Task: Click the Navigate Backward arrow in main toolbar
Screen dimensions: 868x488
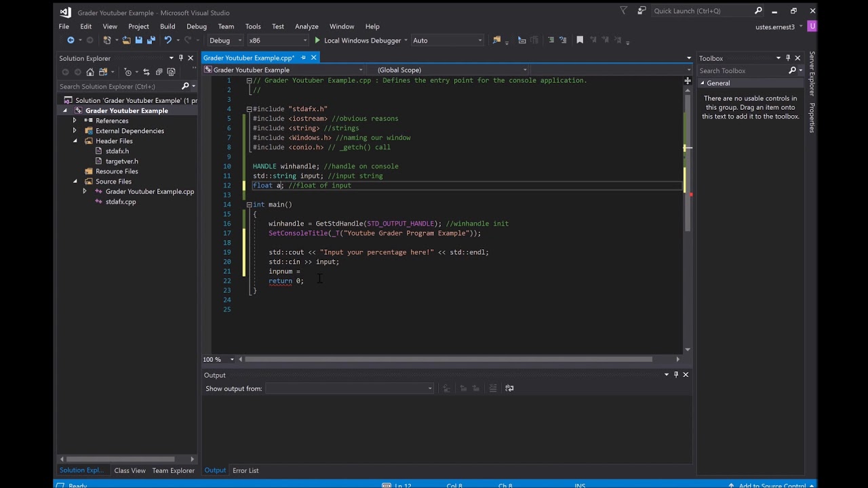Action: (71, 41)
